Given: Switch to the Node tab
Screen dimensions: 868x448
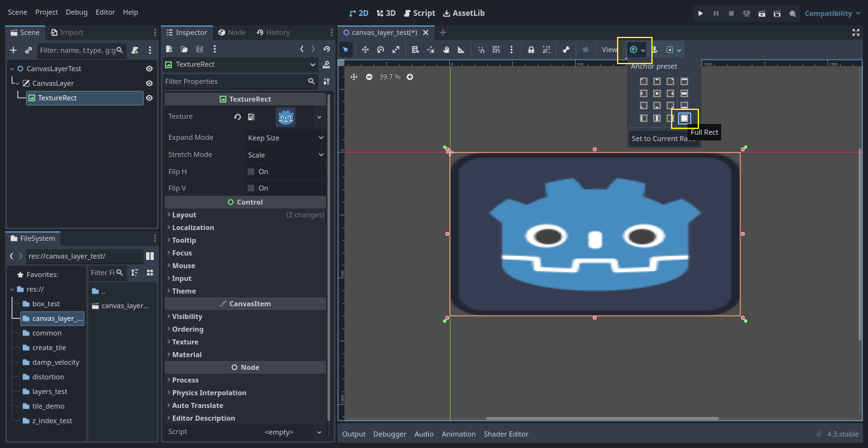Looking at the screenshot, I should pos(232,32).
